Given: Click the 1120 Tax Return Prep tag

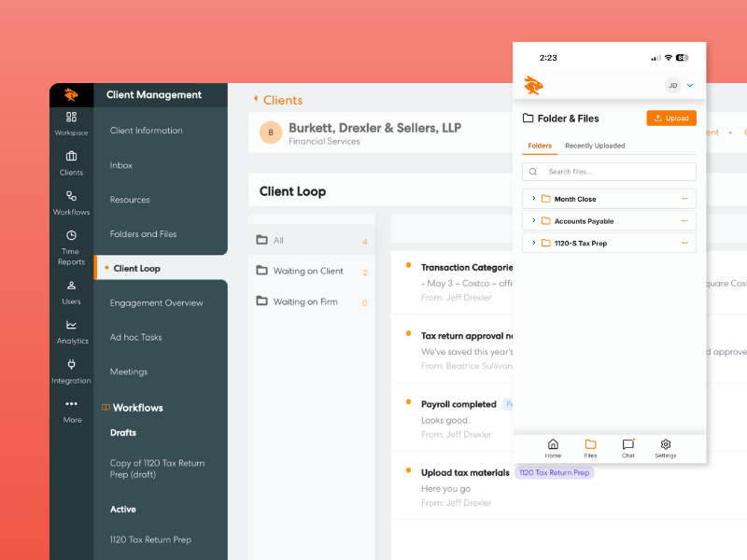Looking at the screenshot, I should tap(554, 473).
